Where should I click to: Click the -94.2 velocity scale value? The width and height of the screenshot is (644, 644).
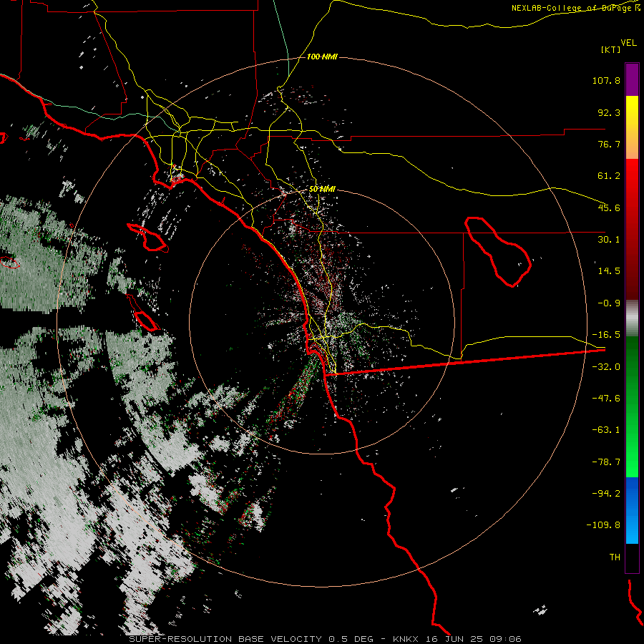coord(606,493)
